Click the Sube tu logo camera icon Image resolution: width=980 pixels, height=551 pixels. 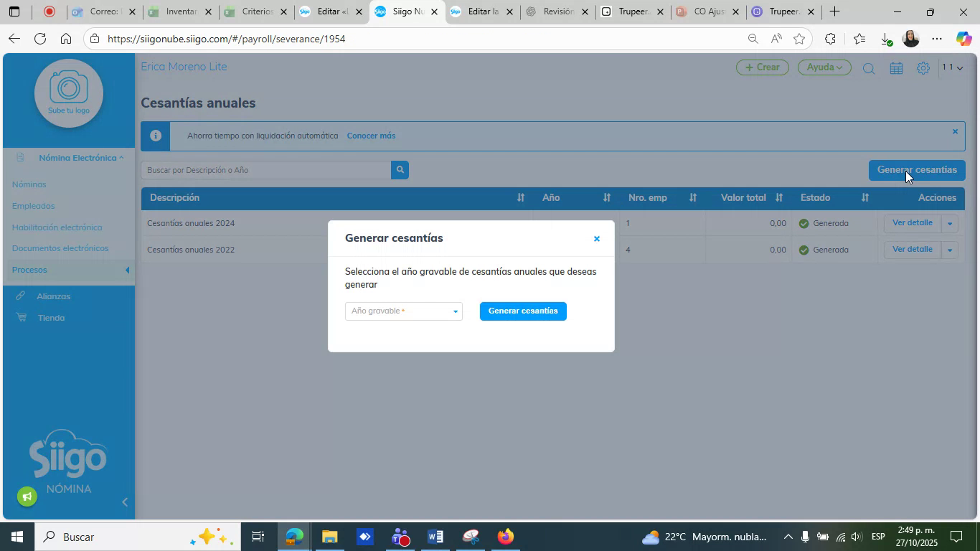[69, 93]
